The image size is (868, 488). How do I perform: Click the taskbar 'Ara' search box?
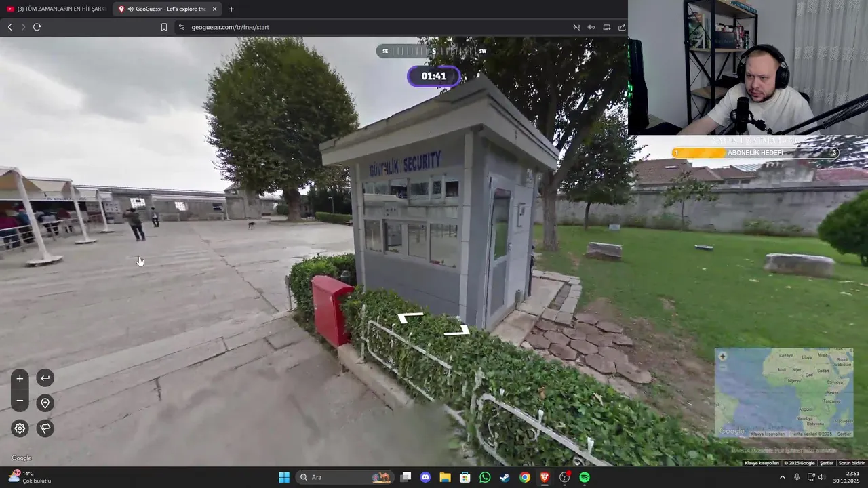tap(344, 477)
